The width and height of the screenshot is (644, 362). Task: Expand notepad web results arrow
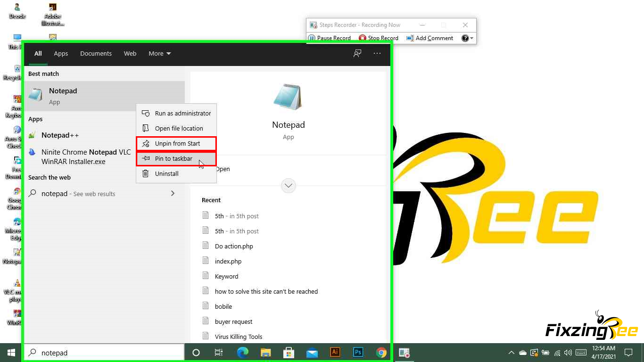[173, 193]
